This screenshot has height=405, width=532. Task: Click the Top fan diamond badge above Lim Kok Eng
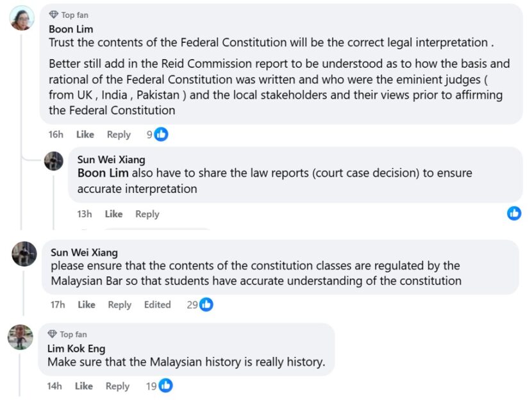pos(52,334)
